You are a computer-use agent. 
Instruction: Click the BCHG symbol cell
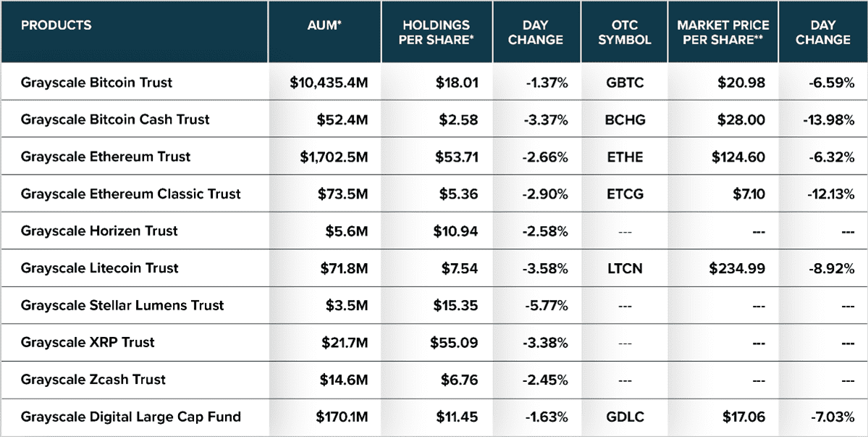624,120
